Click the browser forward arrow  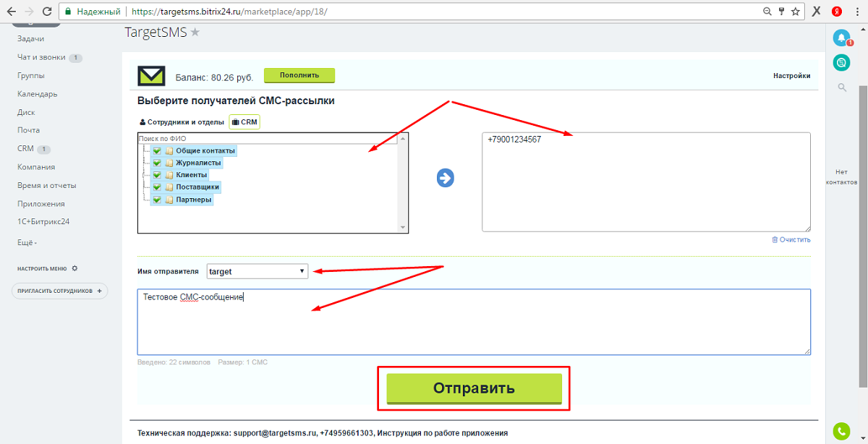pyautogui.click(x=30, y=12)
